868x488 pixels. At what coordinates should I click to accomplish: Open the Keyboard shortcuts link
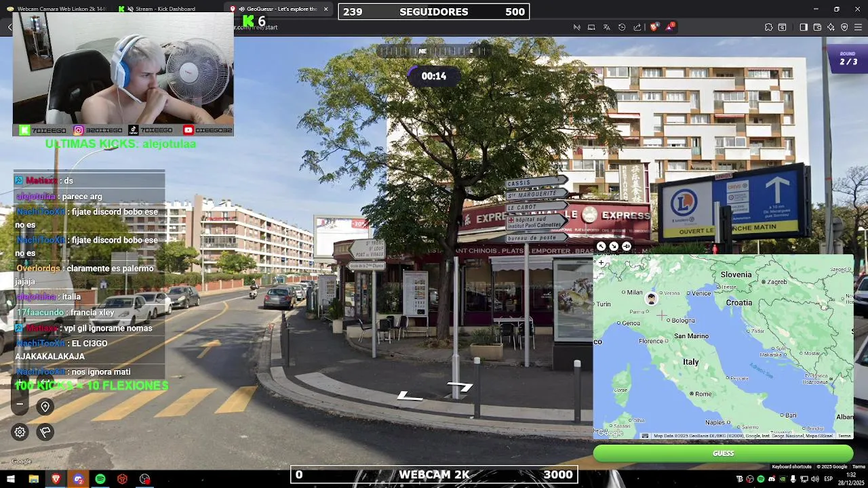click(791, 466)
